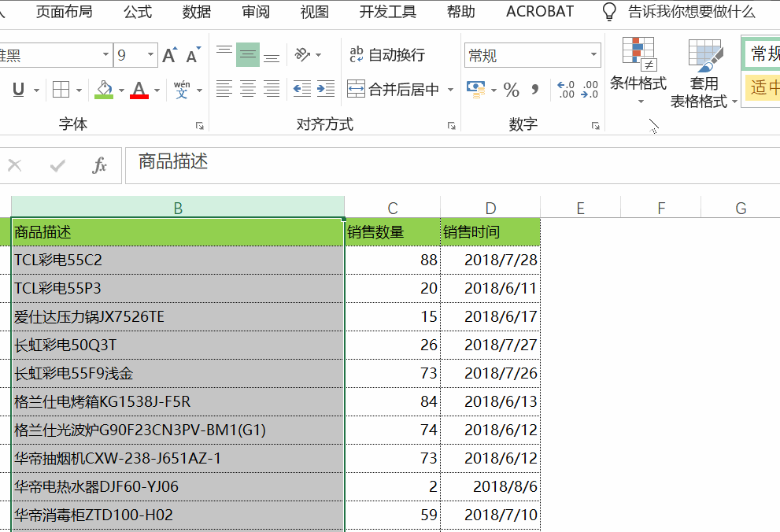Viewport: 780px width, 532px height.
Task: Select cell 华帝消毒柜ZTD100-H02
Action: click(178, 515)
